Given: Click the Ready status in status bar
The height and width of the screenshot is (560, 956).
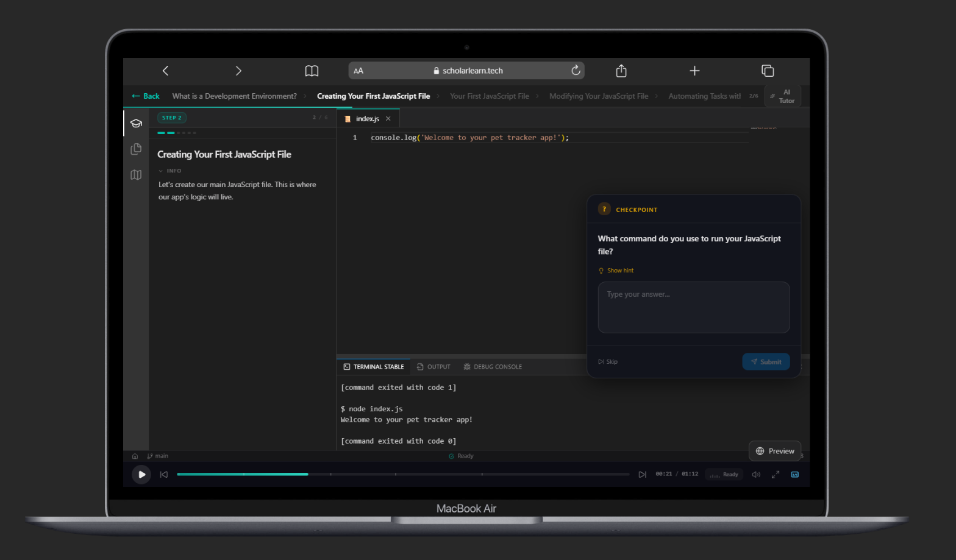Looking at the screenshot, I should coord(461,456).
